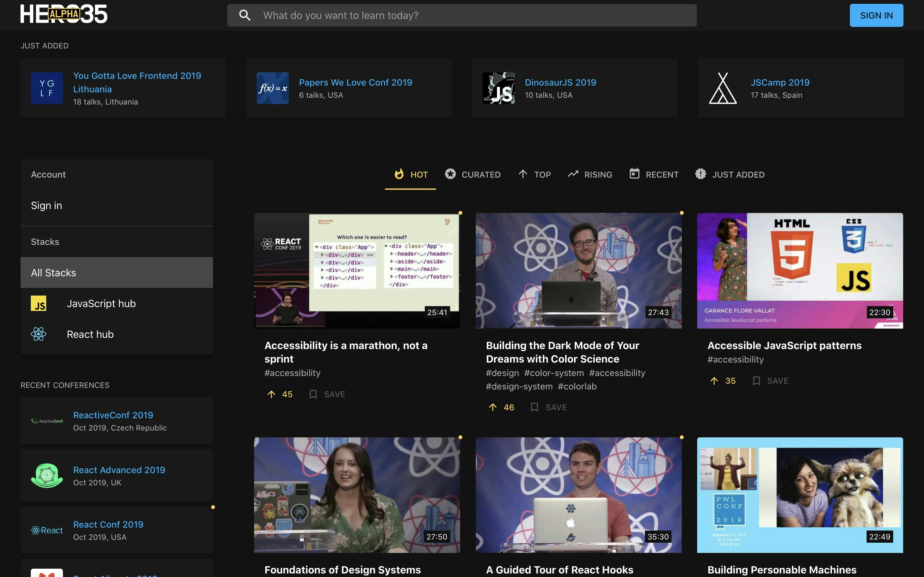This screenshot has height=577, width=924.
Task: Select the Recent tab
Action: tap(654, 174)
